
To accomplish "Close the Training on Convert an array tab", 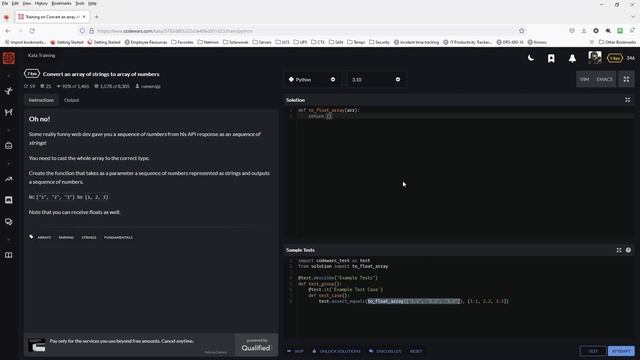I will [x=84, y=17].
